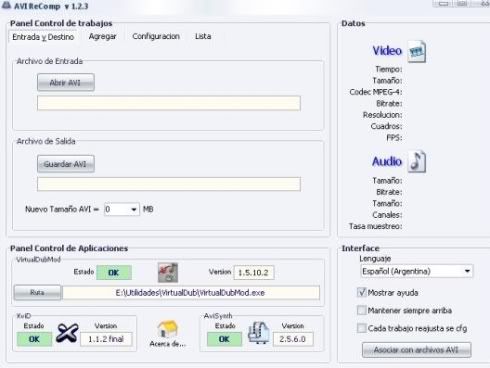Click the VirtualDubMod.exe path field
The width and height of the screenshot is (490, 368).
(191, 293)
